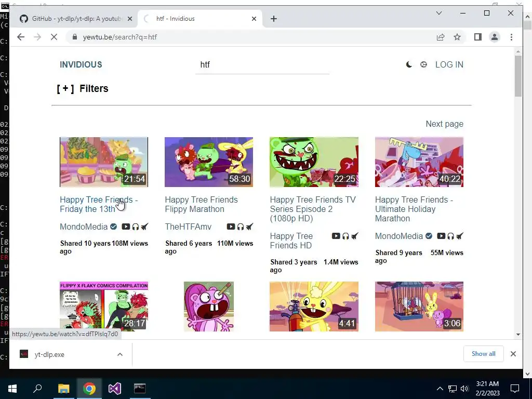Click headphones audio icon for Friday the 13th
Image resolution: width=532 pixels, height=399 pixels.
point(136,227)
